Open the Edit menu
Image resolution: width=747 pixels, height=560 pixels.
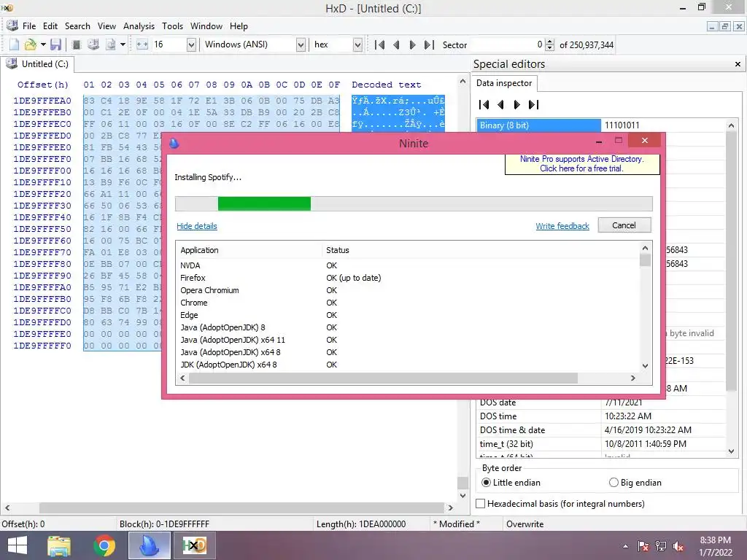pos(50,26)
